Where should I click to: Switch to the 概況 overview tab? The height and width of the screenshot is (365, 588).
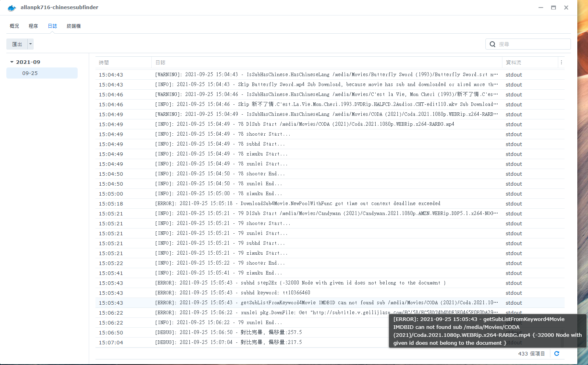[x=14, y=26]
